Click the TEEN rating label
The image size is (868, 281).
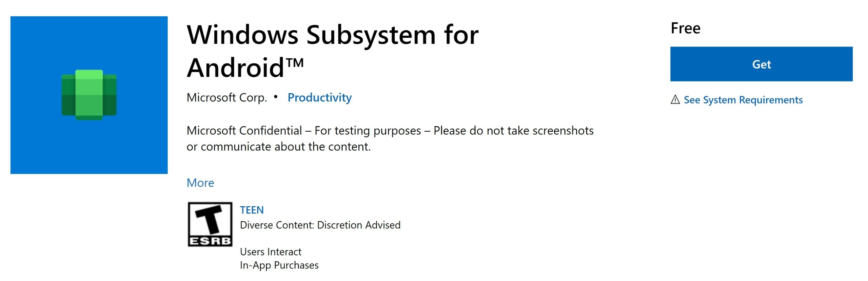(x=252, y=210)
